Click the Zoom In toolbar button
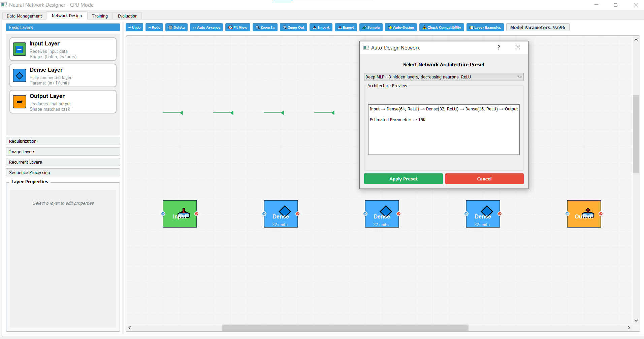 (265, 28)
